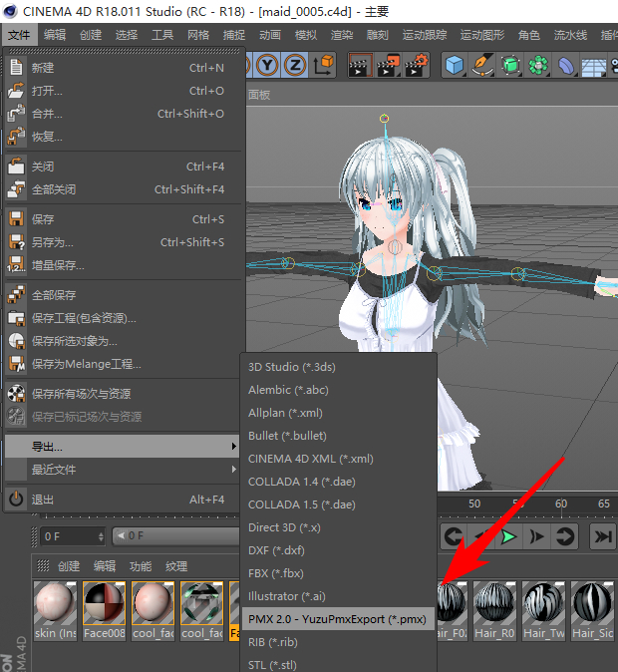Play the animation forward
This screenshot has height=672, width=618.
508,536
